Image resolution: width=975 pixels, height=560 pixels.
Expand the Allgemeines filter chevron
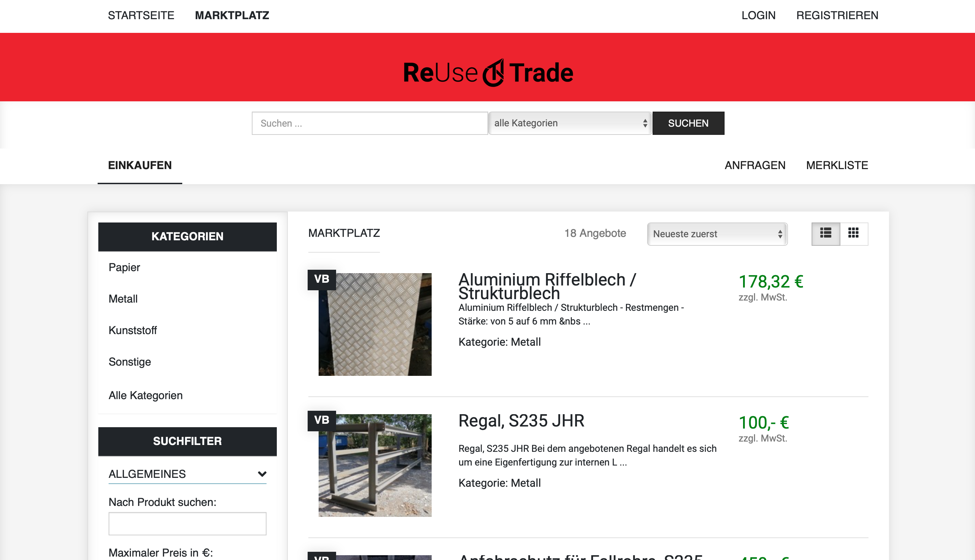coord(262,474)
